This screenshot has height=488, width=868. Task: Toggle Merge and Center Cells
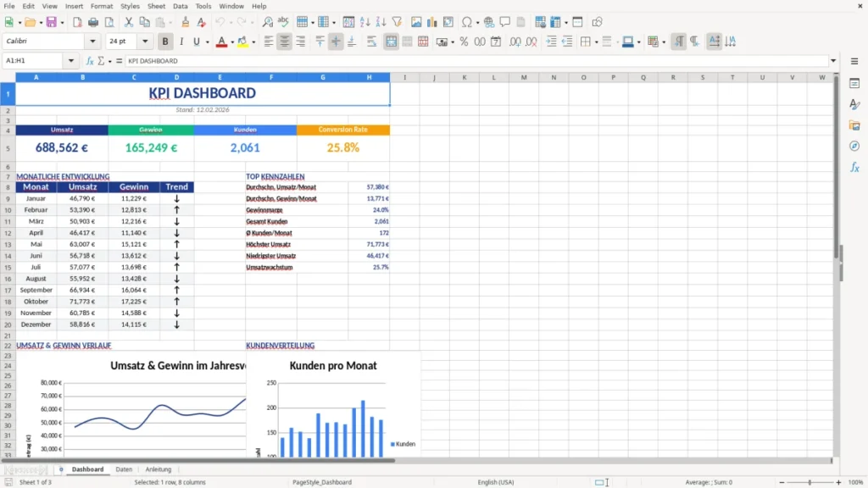point(392,42)
